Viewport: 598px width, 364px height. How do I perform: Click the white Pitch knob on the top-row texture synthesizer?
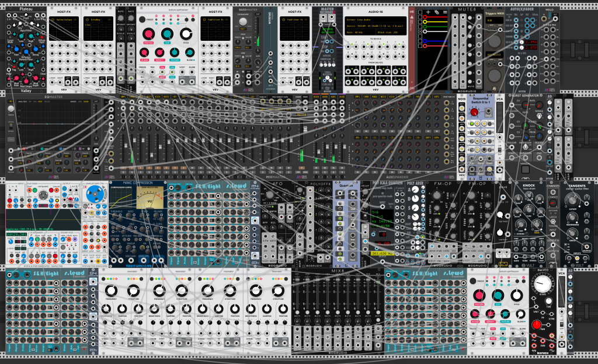click(186, 34)
